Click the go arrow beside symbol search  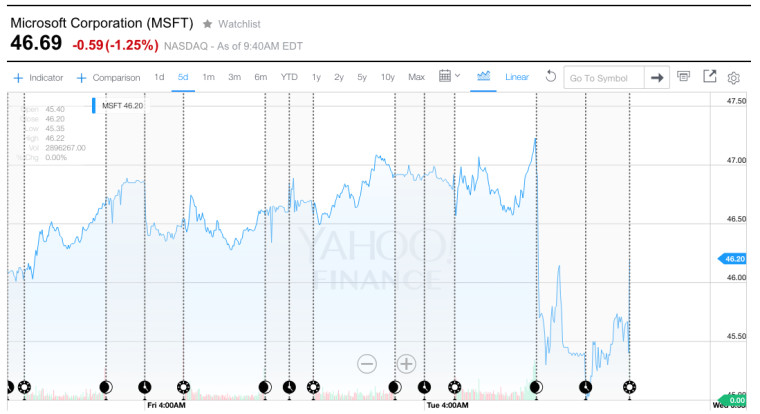click(x=657, y=77)
